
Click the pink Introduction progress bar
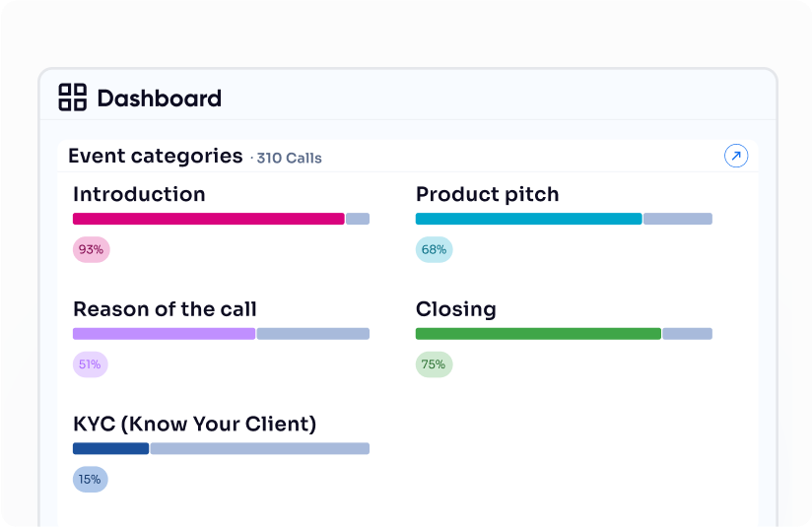pyautogui.click(x=208, y=219)
